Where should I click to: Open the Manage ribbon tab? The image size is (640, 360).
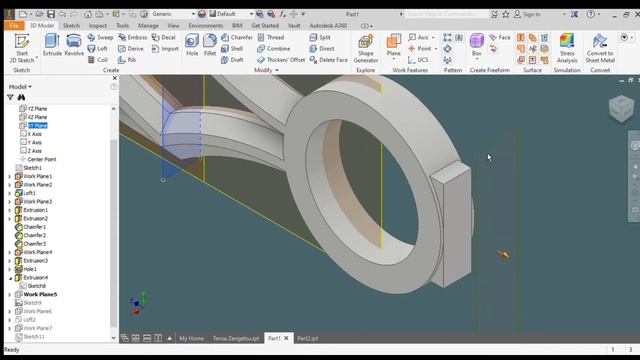(148, 25)
